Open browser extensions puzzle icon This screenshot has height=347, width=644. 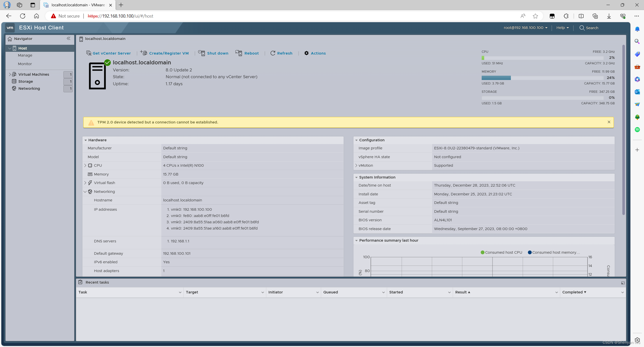click(566, 16)
